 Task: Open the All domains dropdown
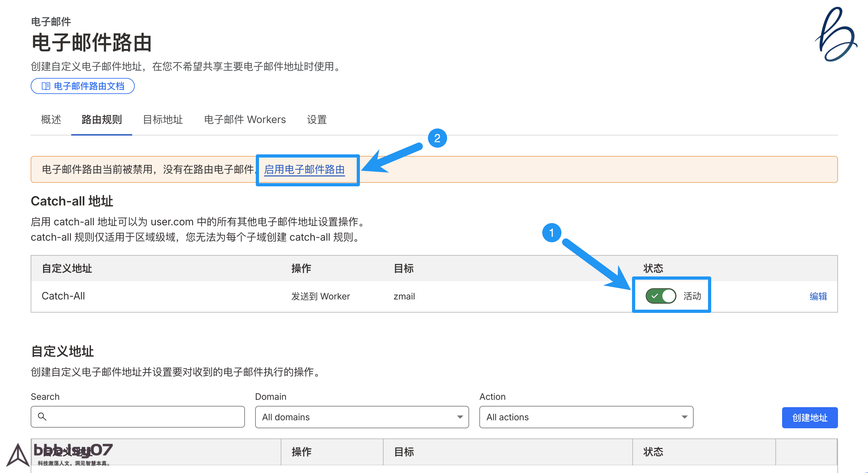point(362,417)
